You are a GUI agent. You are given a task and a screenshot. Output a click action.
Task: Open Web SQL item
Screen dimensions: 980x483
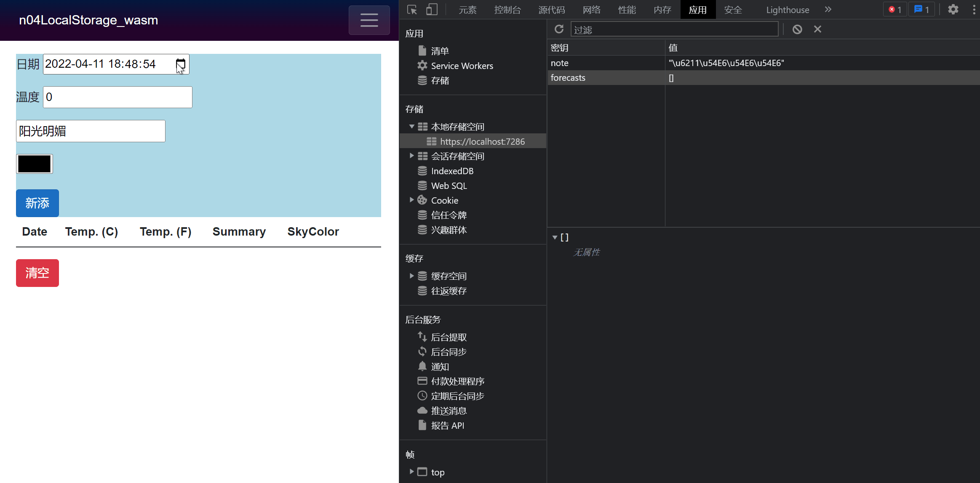449,186
